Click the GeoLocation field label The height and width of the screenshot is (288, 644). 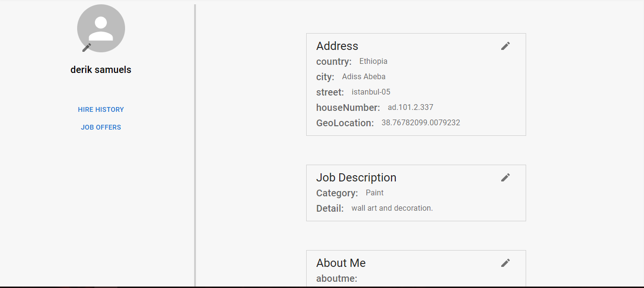(x=345, y=123)
